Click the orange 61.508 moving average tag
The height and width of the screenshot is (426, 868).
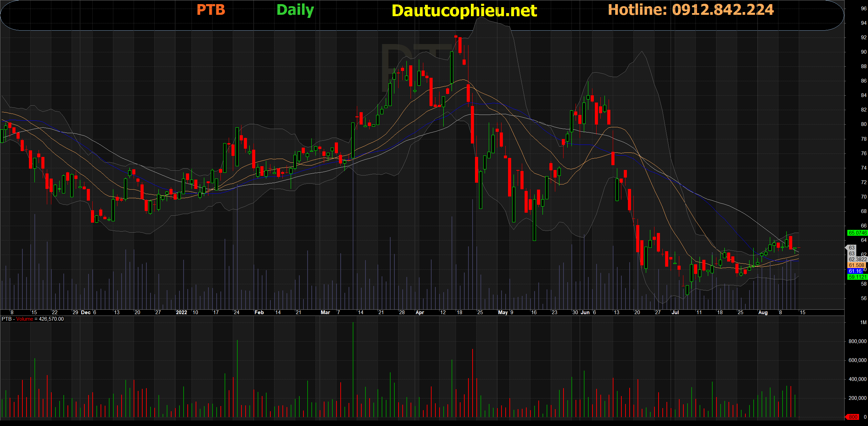click(x=857, y=265)
